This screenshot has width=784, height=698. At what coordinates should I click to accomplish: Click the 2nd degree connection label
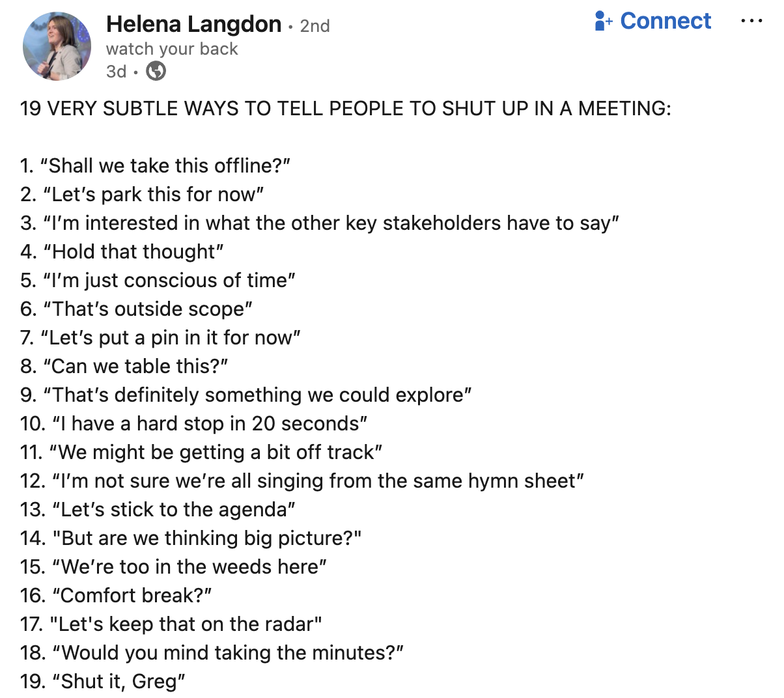coord(315,26)
